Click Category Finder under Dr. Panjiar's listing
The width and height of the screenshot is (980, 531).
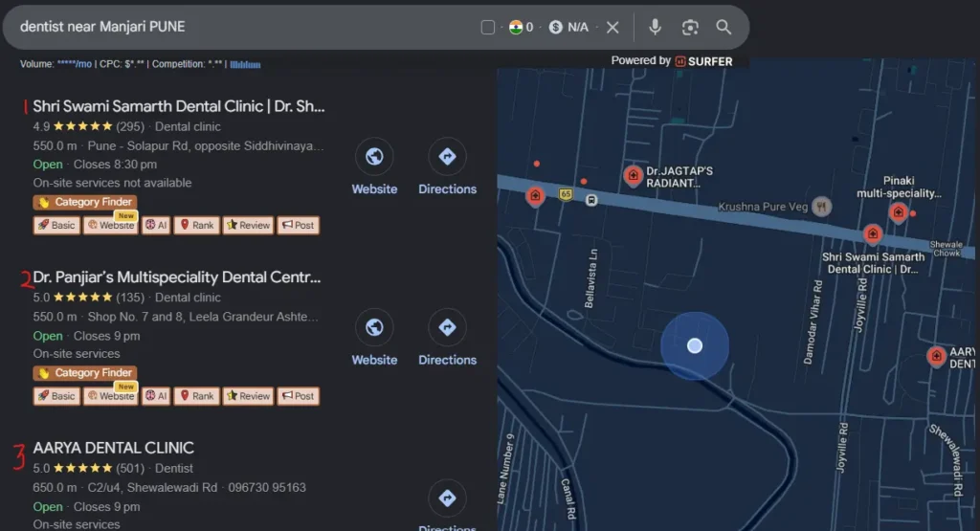click(x=85, y=373)
